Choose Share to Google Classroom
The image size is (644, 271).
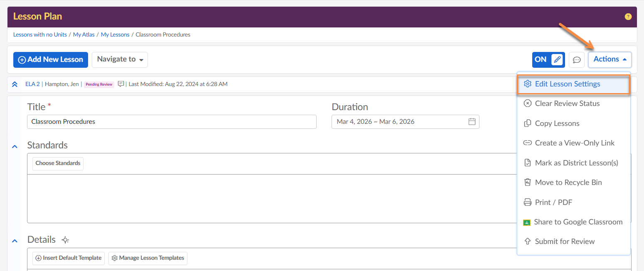click(578, 222)
